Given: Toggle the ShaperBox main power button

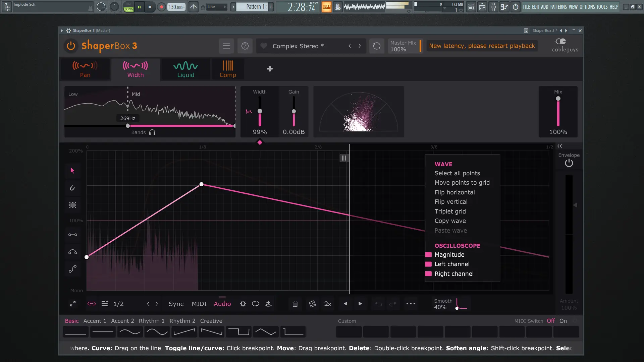Looking at the screenshot, I should tap(71, 46).
